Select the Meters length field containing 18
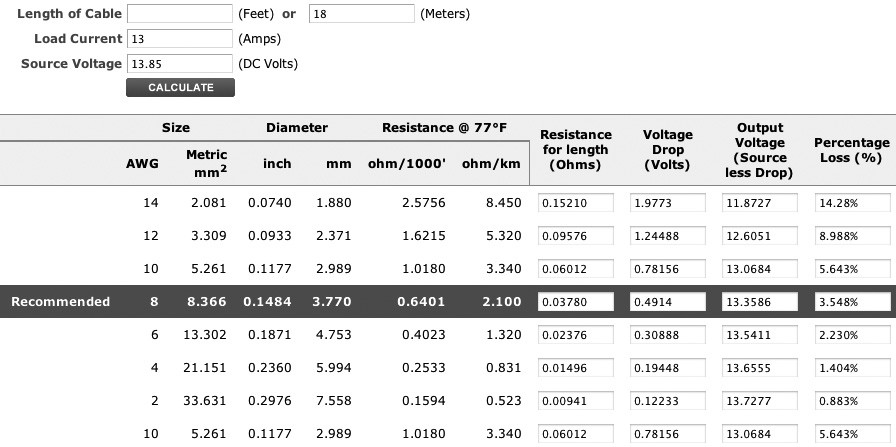Viewport: 896px width, 447px height. coord(361,14)
